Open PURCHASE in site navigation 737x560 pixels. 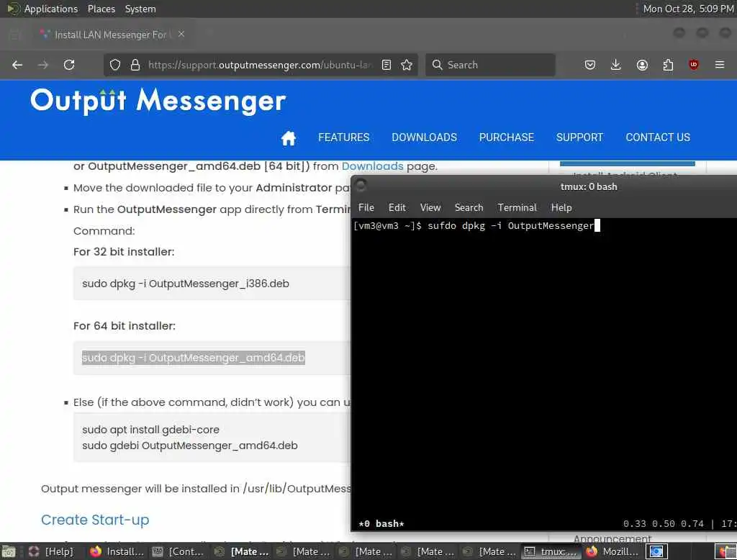[x=506, y=137]
